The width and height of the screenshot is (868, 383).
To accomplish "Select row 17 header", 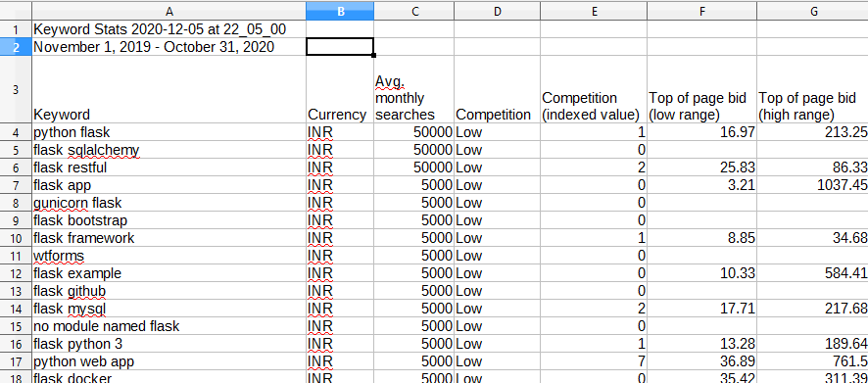I will click(x=16, y=362).
